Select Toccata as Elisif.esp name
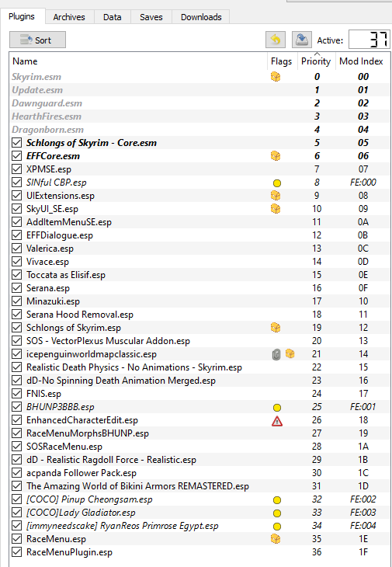 tap(66, 275)
